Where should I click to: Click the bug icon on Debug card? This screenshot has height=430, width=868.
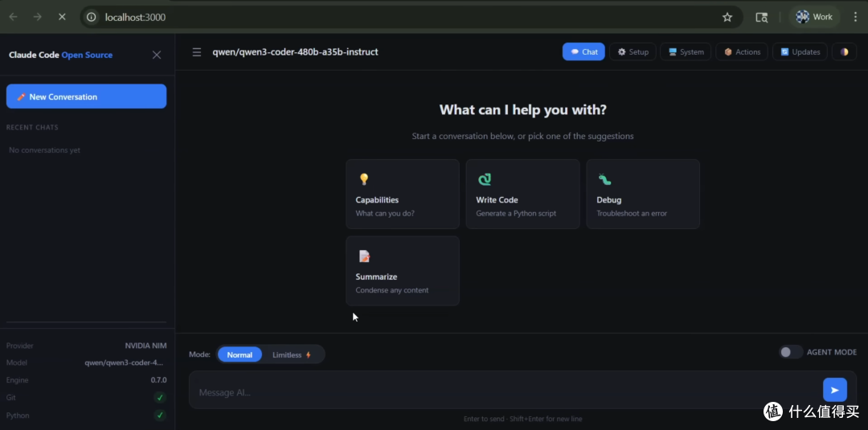click(604, 178)
